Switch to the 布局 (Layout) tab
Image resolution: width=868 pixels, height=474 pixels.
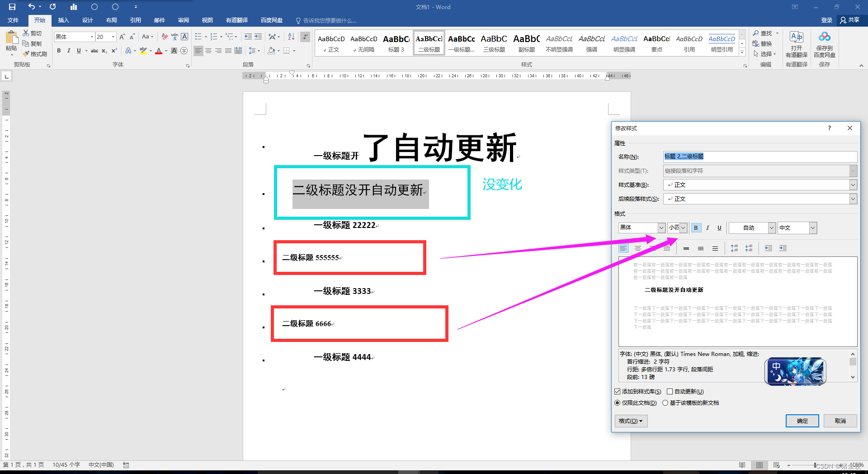[x=111, y=20]
